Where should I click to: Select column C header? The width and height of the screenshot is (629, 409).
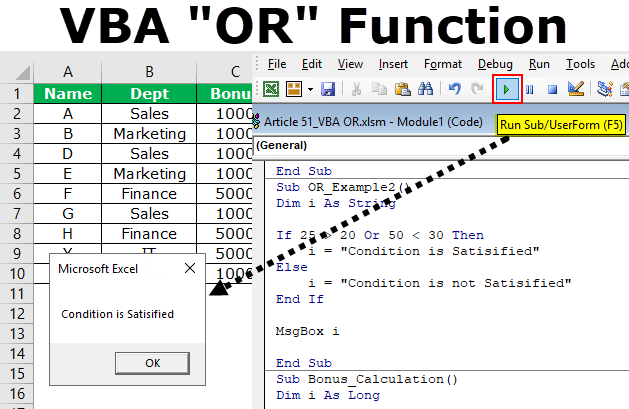(x=225, y=72)
